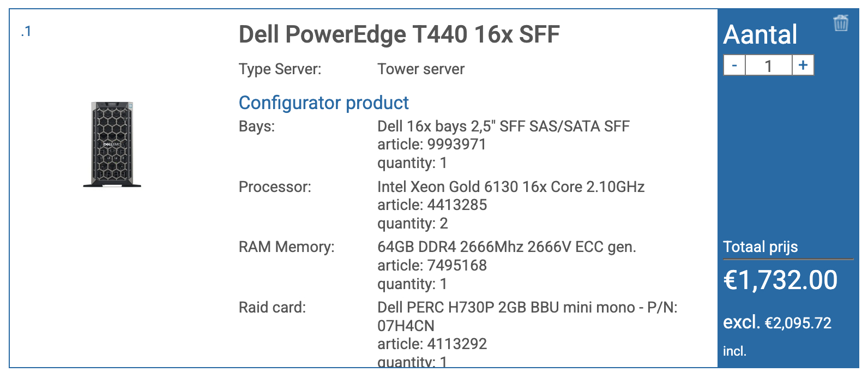This screenshot has height=372, width=868.
Task: Click the Aantal heading
Action: point(760,35)
